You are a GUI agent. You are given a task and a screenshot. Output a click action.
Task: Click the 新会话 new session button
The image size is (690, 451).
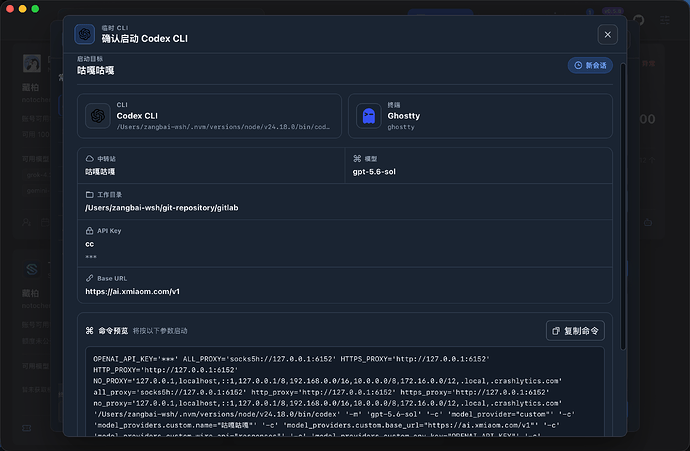coord(590,65)
